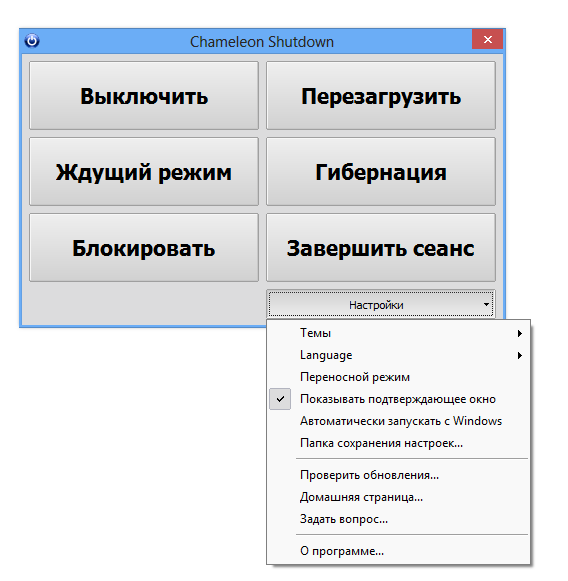This screenshot has width=568, height=581.
Task: Select Проверить обновления... menu item
Action: 399,475
